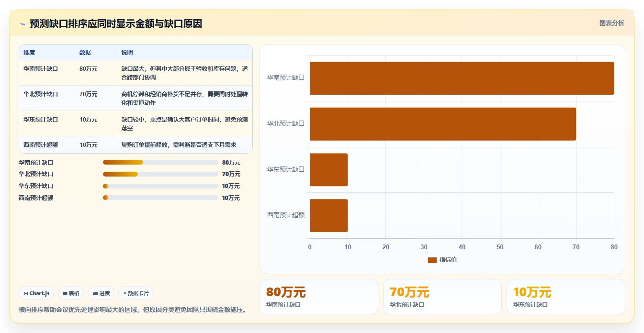The height and width of the screenshot is (333, 644).
Task: Click description starting 缺口最大
Action: tap(184, 73)
